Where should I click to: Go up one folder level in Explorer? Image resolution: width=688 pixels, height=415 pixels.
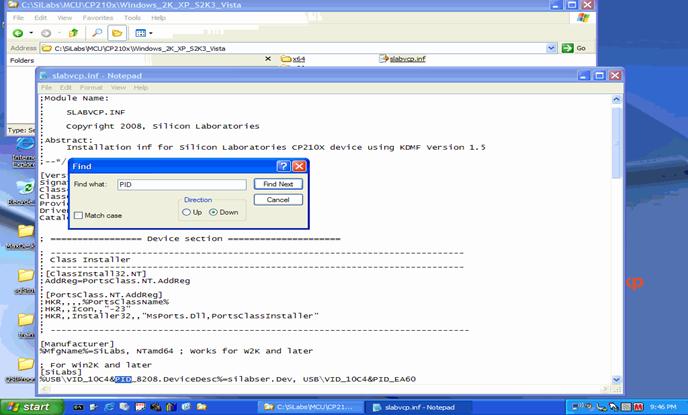pos(73,33)
